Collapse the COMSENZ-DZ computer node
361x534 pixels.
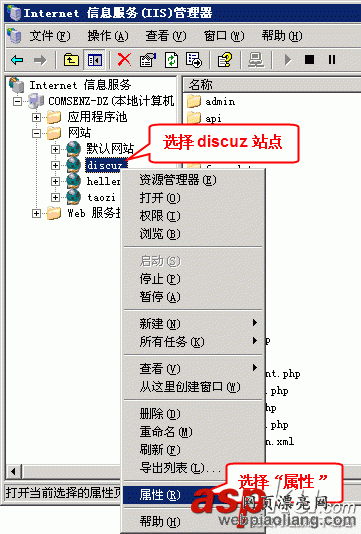coord(17,101)
